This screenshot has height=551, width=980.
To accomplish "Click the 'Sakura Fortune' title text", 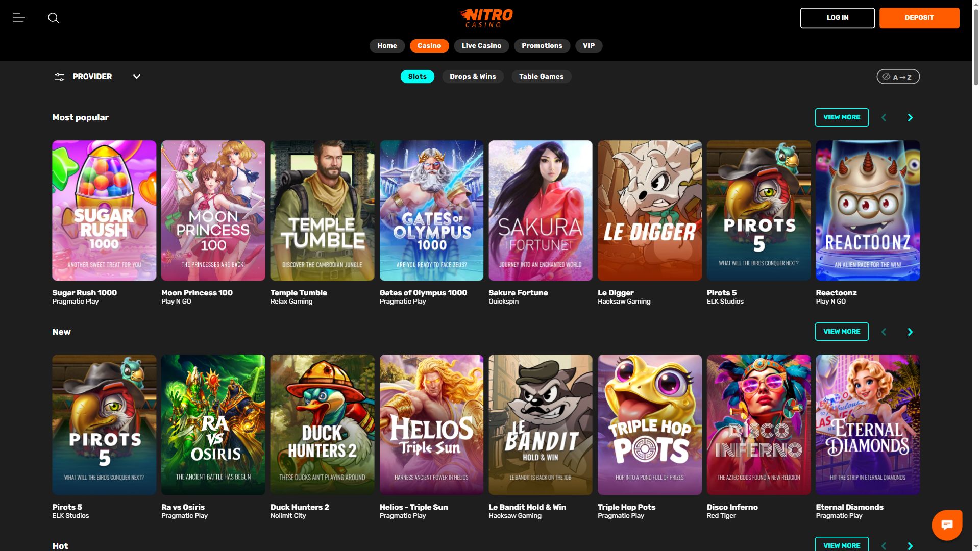I will point(518,293).
